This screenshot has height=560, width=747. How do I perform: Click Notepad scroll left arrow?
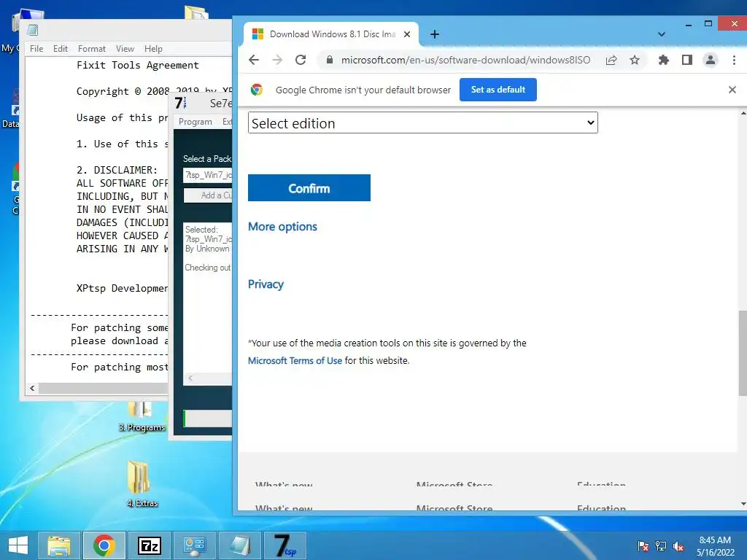point(32,388)
